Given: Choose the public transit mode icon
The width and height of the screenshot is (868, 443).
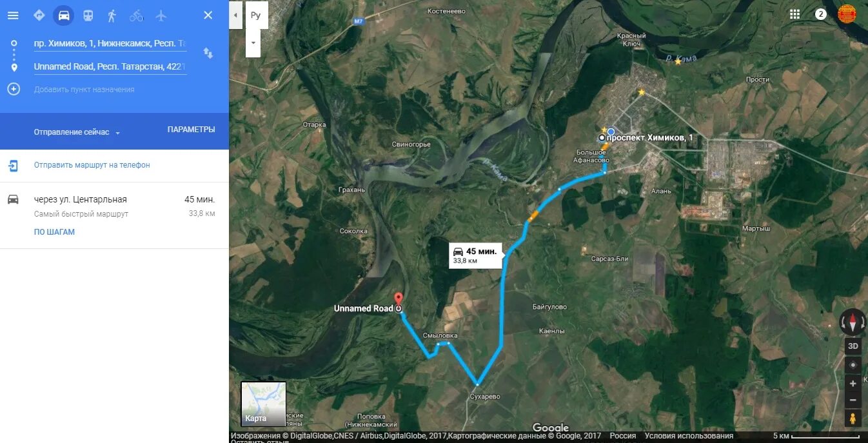Looking at the screenshot, I should [x=88, y=15].
